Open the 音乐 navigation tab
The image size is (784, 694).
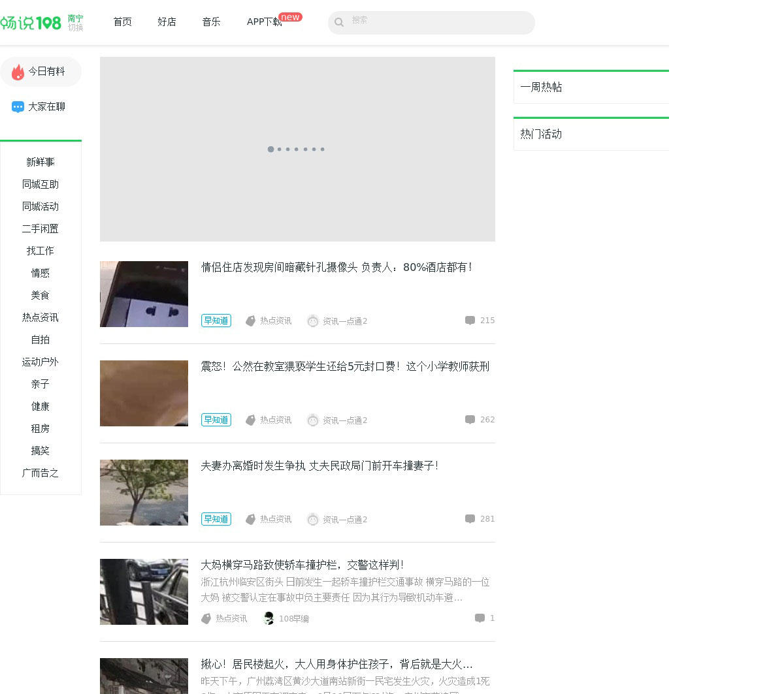211,22
